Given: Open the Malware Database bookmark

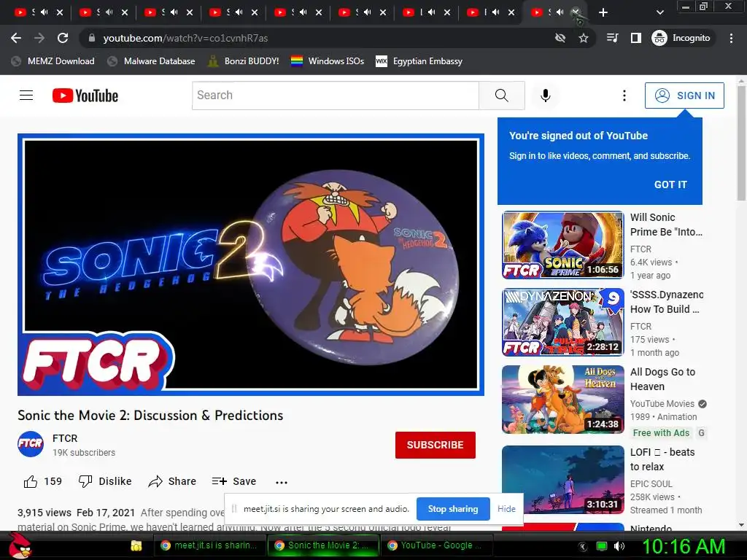Looking at the screenshot, I should [x=152, y=61].
